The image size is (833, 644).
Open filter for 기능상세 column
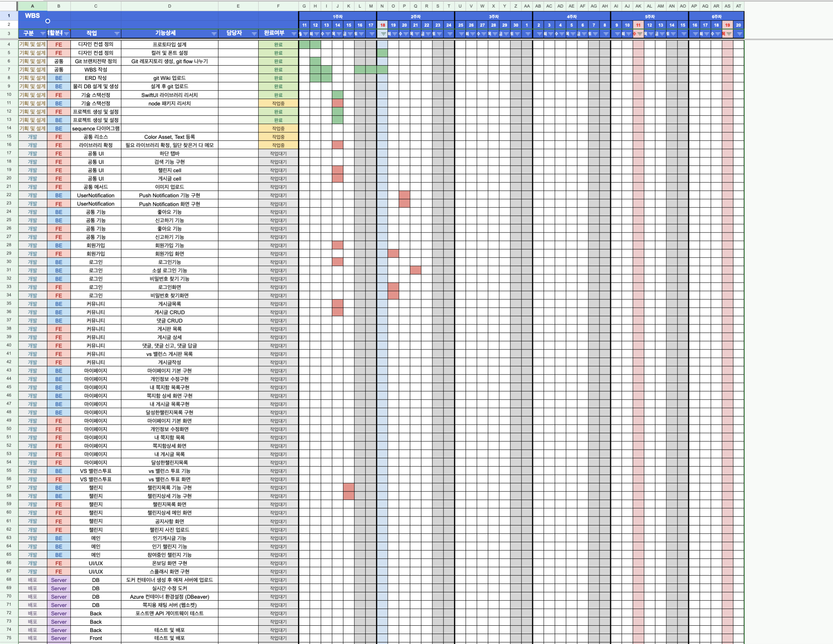(x=214, y=34)
